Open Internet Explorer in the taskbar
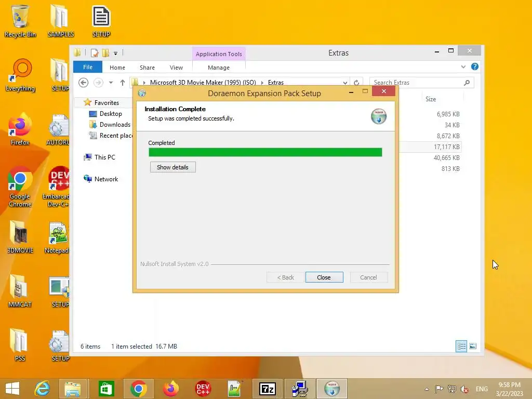This screenshot has height=399, width=532. 42,389
